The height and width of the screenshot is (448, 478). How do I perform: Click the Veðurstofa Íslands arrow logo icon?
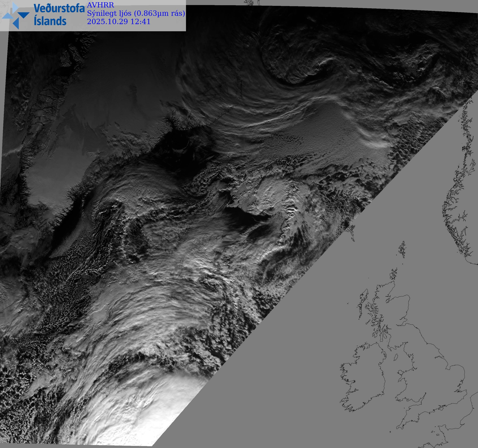pos(16,16)
